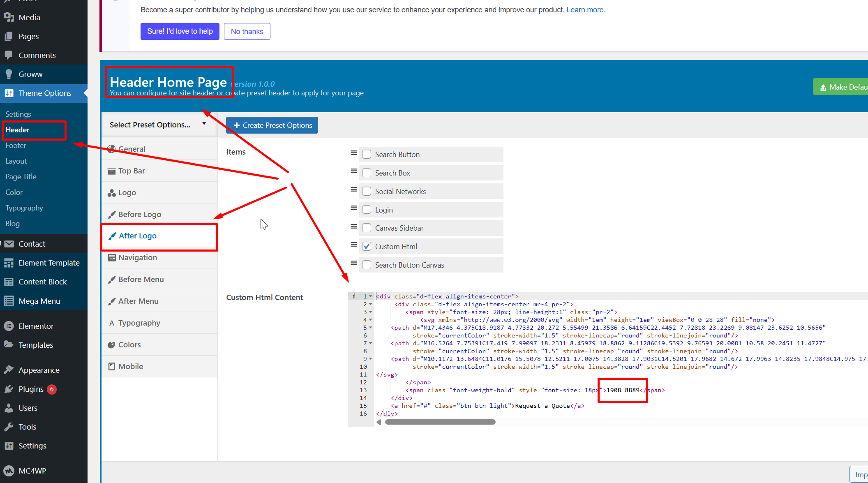Enable the Search Button checkbox
868x483 pixels.
(x=367, y=155)
